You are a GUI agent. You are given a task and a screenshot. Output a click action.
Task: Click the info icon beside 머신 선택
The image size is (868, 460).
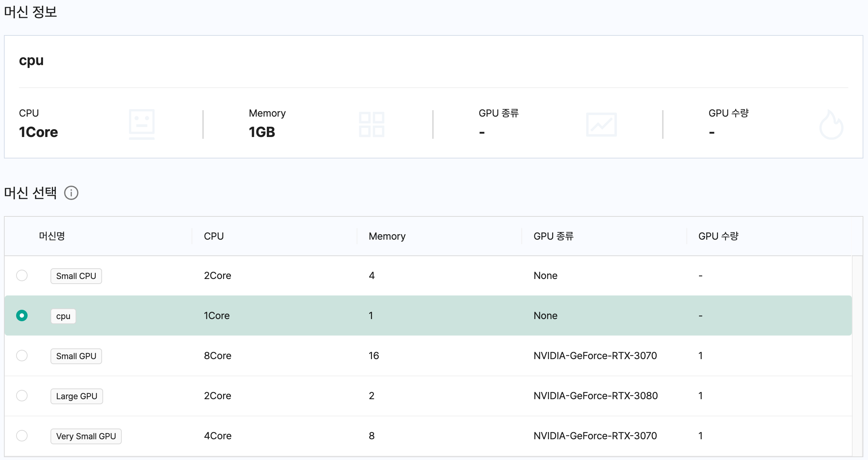[71, 193]
